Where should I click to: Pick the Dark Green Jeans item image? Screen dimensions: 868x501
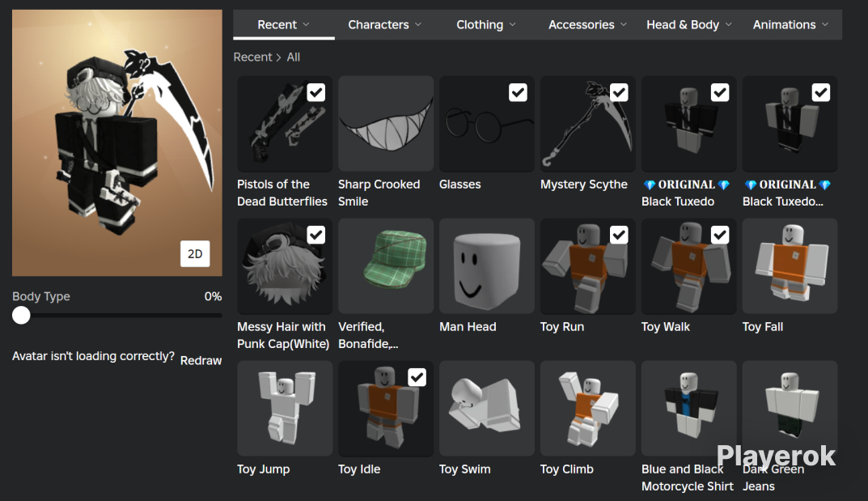point(790,409)
